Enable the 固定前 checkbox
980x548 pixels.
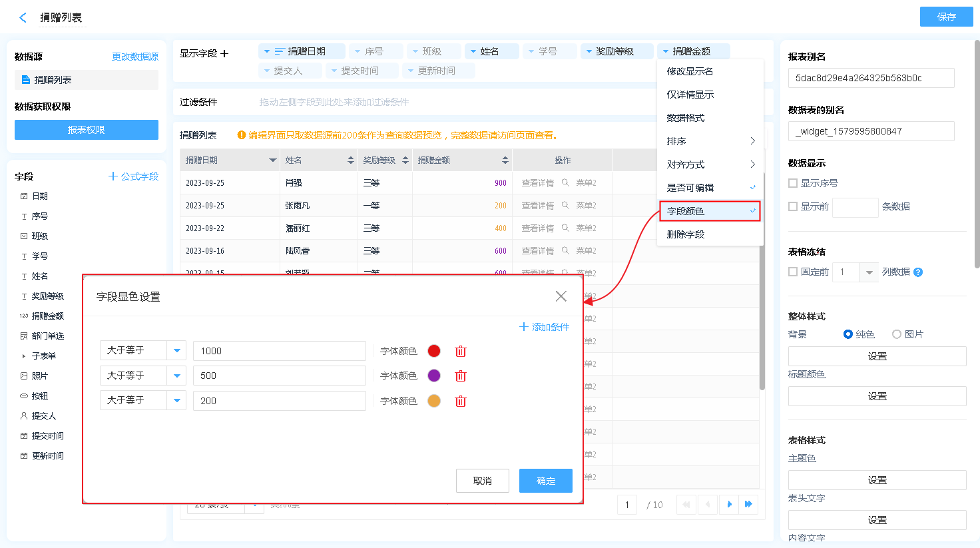coord(793,272)
